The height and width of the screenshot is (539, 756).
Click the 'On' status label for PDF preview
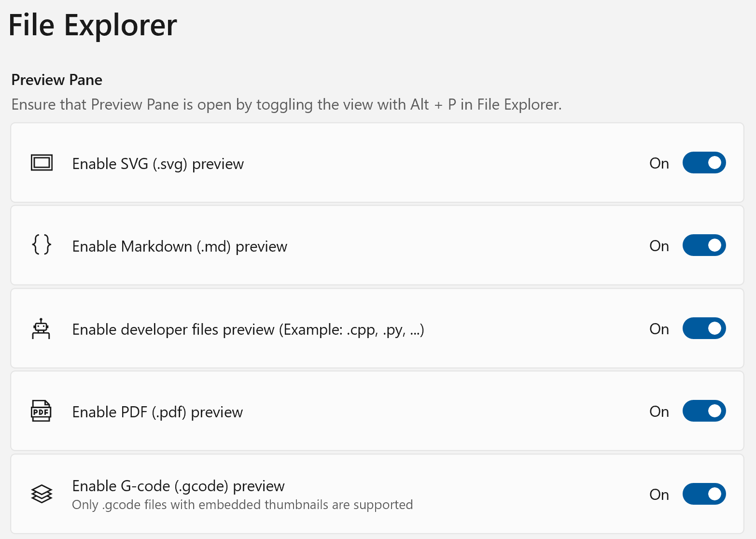point(659,411)
